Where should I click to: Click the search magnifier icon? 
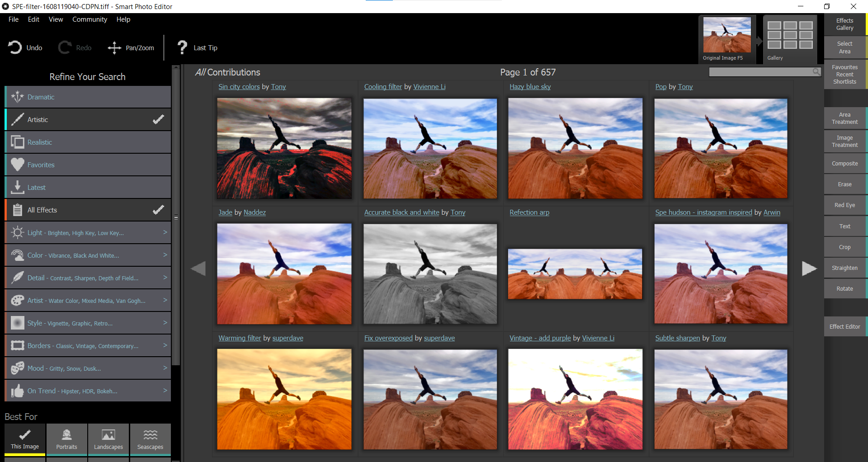coord(816,72)
